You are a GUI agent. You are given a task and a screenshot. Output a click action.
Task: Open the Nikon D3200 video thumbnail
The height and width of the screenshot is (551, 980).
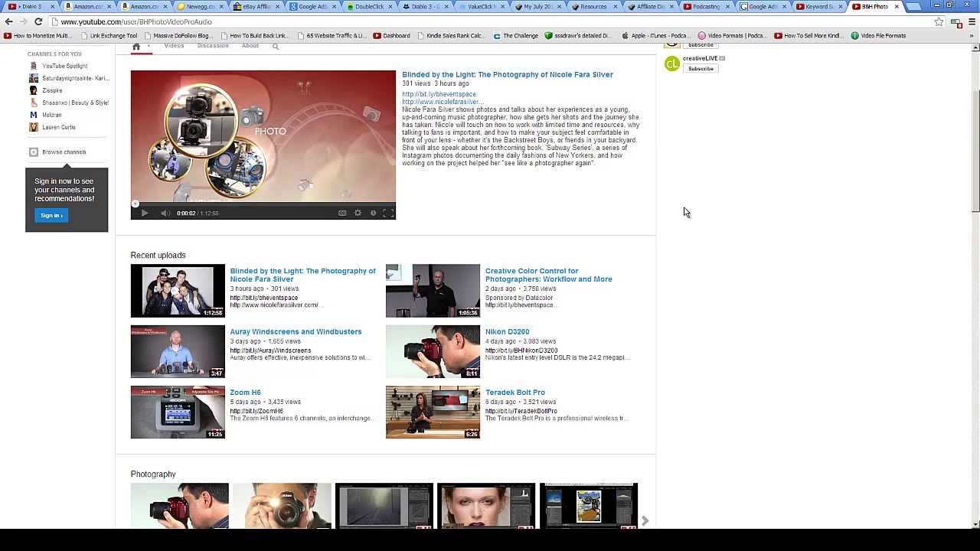click(x=433, y=351)
